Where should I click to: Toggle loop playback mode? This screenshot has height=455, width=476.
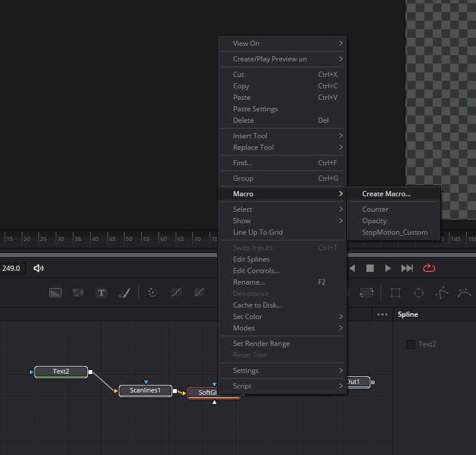pos(429,268)
